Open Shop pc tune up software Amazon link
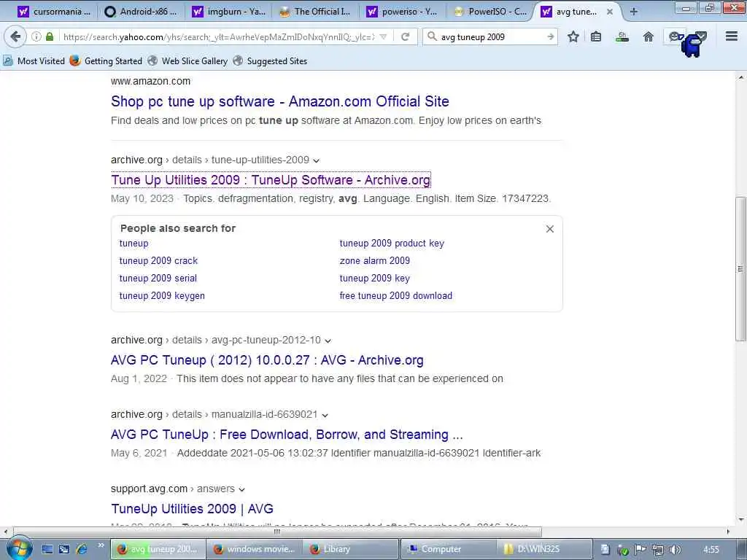Image resolution: width=747 pixels, height=560 pixels. pos(279,101)
